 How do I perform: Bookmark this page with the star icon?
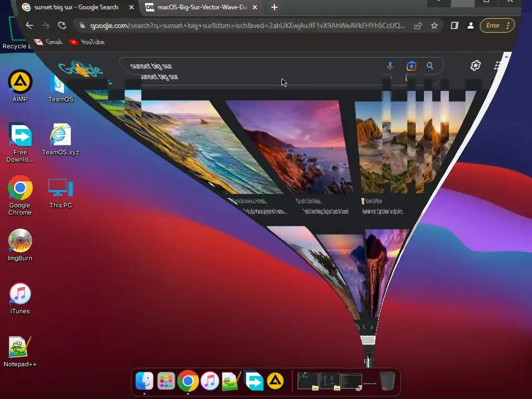[x=434, y=25]
